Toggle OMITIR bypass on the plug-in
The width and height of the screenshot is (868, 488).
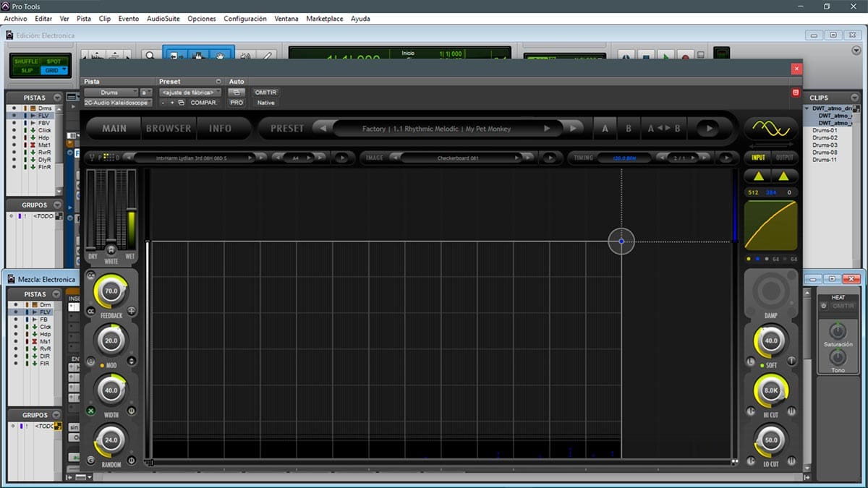(265, 93)
